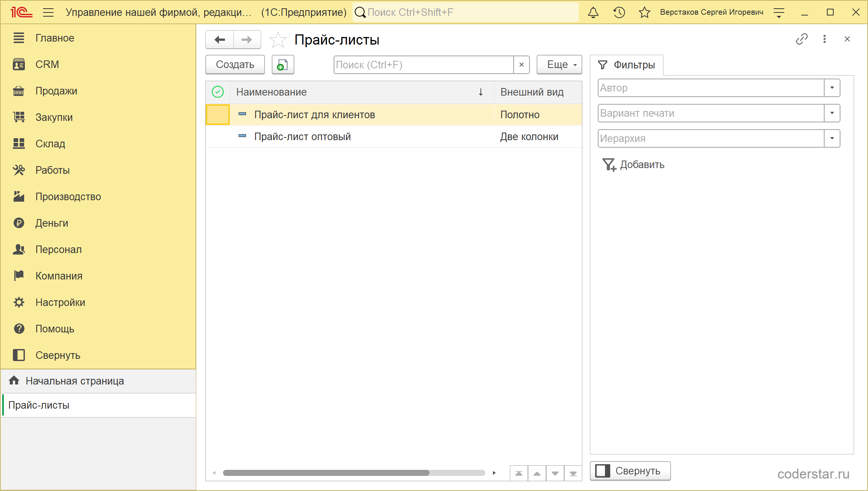Click the horizontal scrollbar thumb of list
The image size is (868, 491).
[x=326, y=473]
